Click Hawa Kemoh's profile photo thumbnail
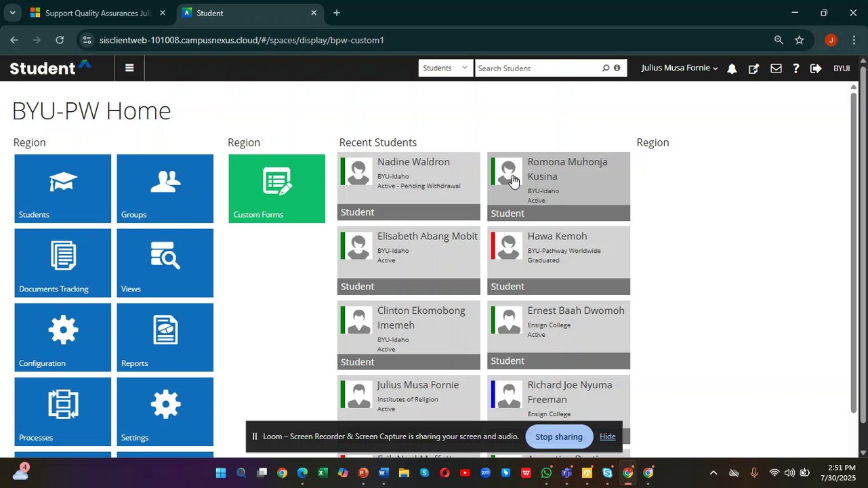 click(x=509, y=246)
